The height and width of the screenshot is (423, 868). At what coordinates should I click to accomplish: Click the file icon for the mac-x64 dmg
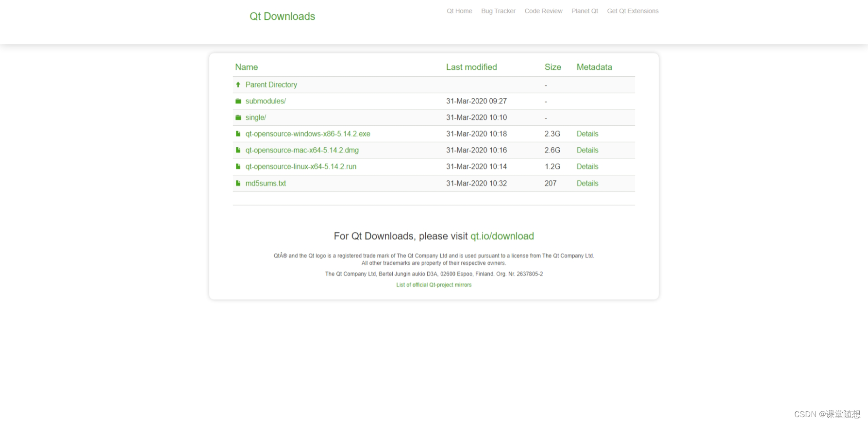pyautogui.click(x=238, y=150)
